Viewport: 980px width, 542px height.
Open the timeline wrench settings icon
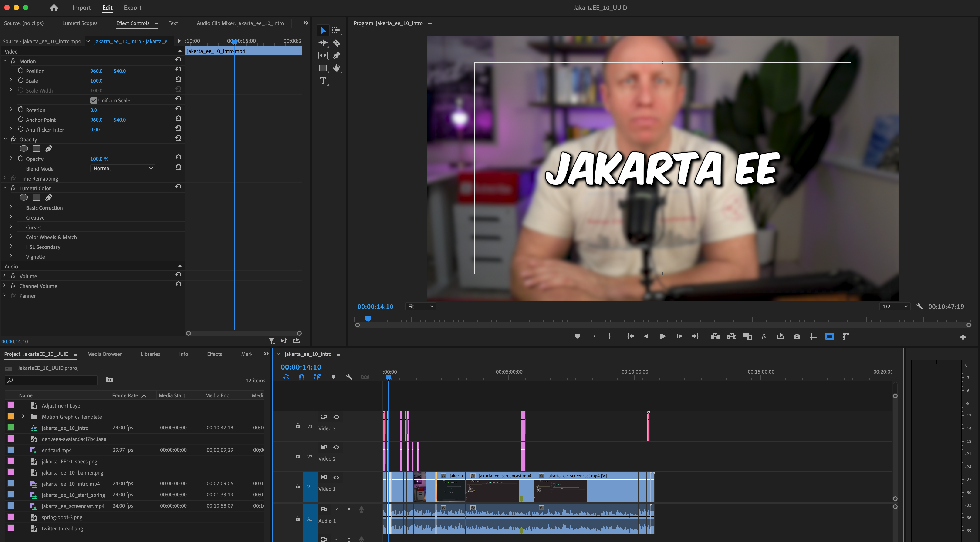point(349,377)
